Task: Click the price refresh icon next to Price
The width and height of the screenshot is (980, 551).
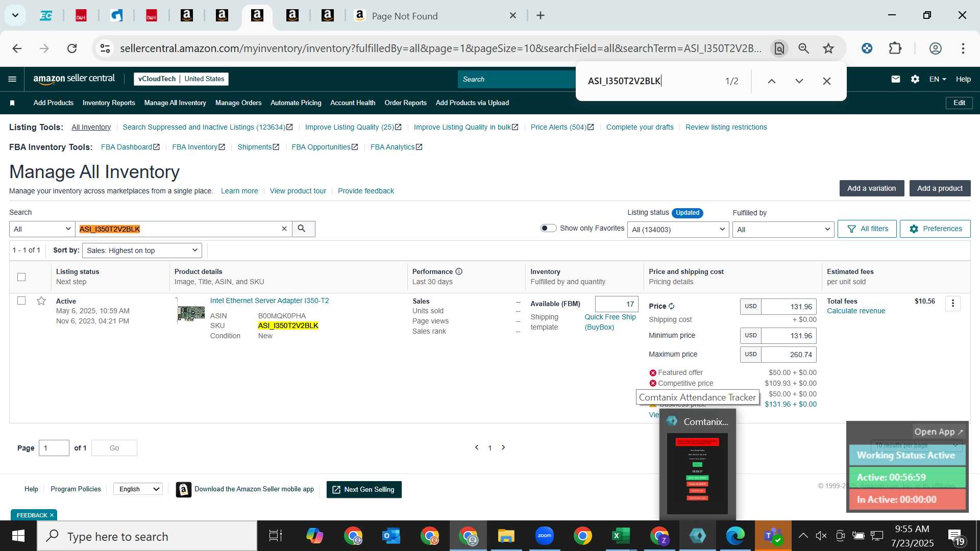Action: [x=672, y=306]
